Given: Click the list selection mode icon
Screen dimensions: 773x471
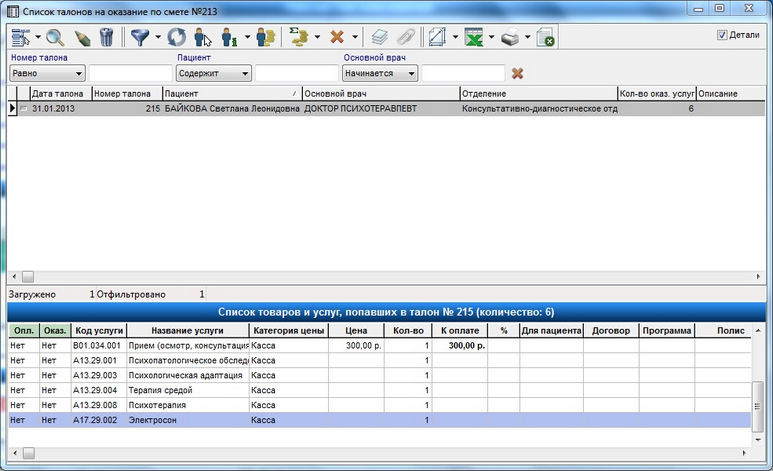Looking at the screenshot, I should click(x=21, y=37).
